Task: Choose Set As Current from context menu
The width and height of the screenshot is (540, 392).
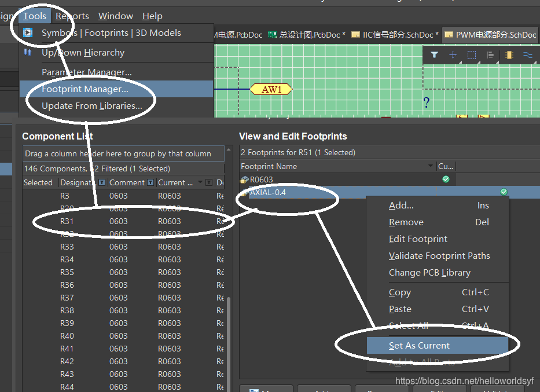Action: pos(419,346)
